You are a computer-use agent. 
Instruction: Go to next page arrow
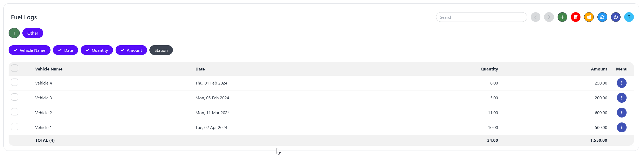[x=549, y=17]
